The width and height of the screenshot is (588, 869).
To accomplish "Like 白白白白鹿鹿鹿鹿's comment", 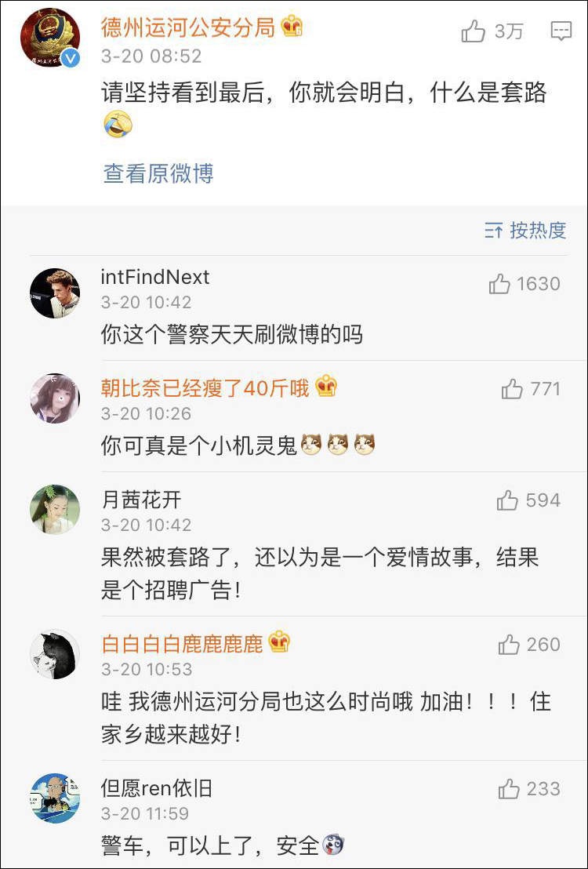I will pyautogui.click(x=509, y=645).
